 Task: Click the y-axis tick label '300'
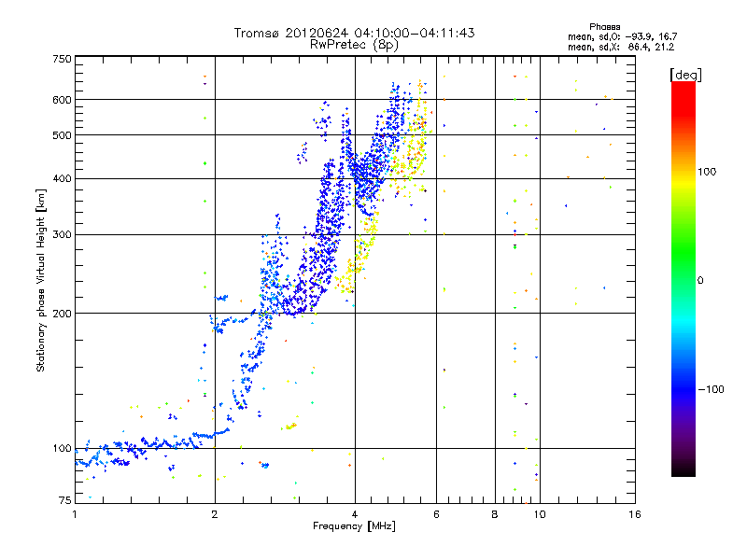click(x=62, y=234)
